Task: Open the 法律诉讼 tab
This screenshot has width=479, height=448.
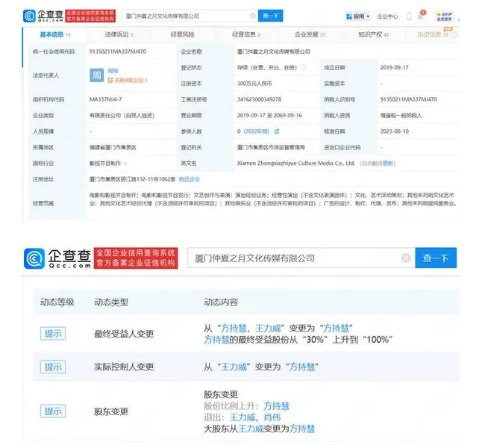Action: click(x=119, y=34)
